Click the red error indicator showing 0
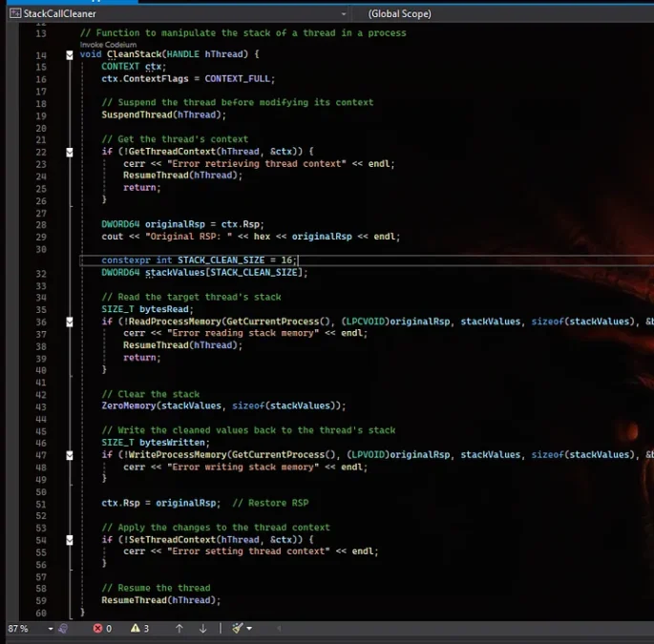654x644 pixels. (x=102, y=628)
